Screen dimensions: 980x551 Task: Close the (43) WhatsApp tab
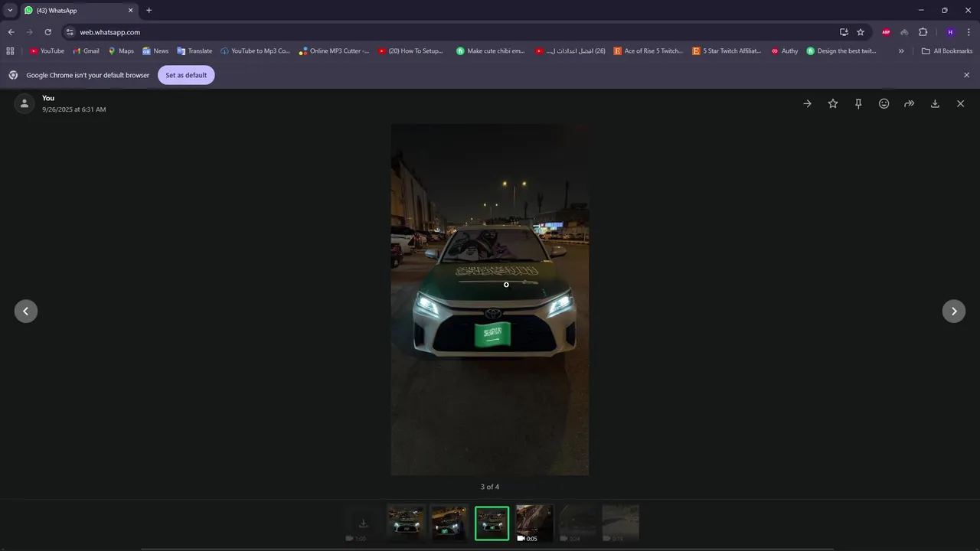tap(130, 11)
